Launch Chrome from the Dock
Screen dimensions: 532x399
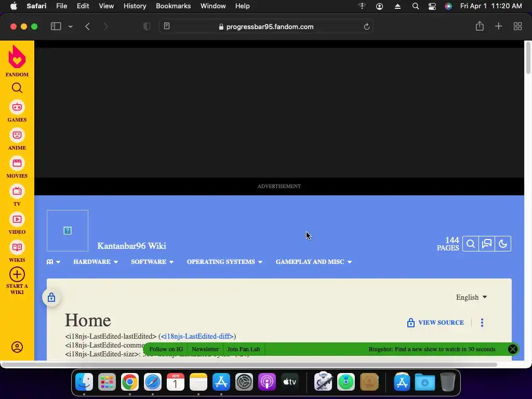(129, 382)
